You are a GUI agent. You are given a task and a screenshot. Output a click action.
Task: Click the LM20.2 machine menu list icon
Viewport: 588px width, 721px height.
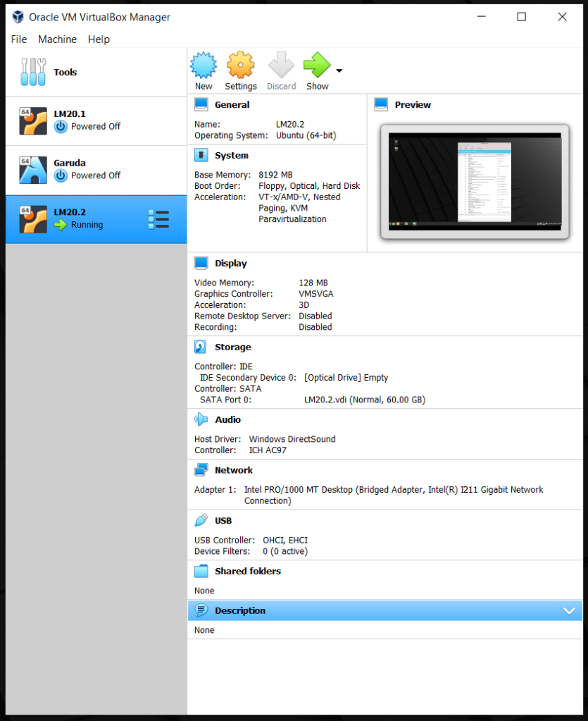[x=158, y=219]
